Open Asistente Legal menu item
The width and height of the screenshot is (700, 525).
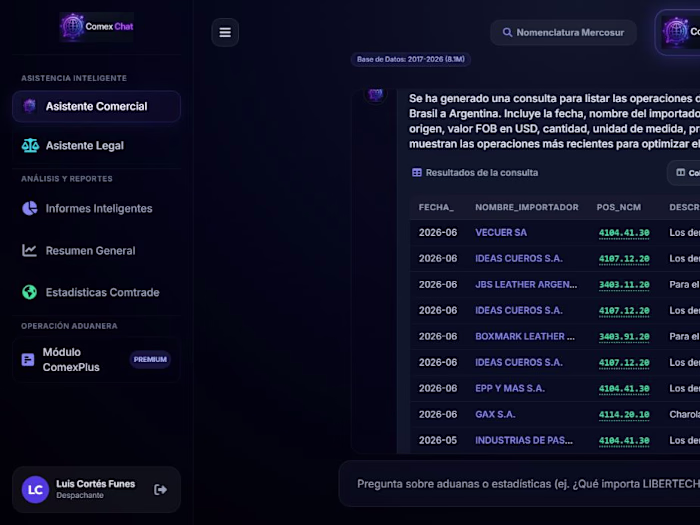tap(96, 146)
